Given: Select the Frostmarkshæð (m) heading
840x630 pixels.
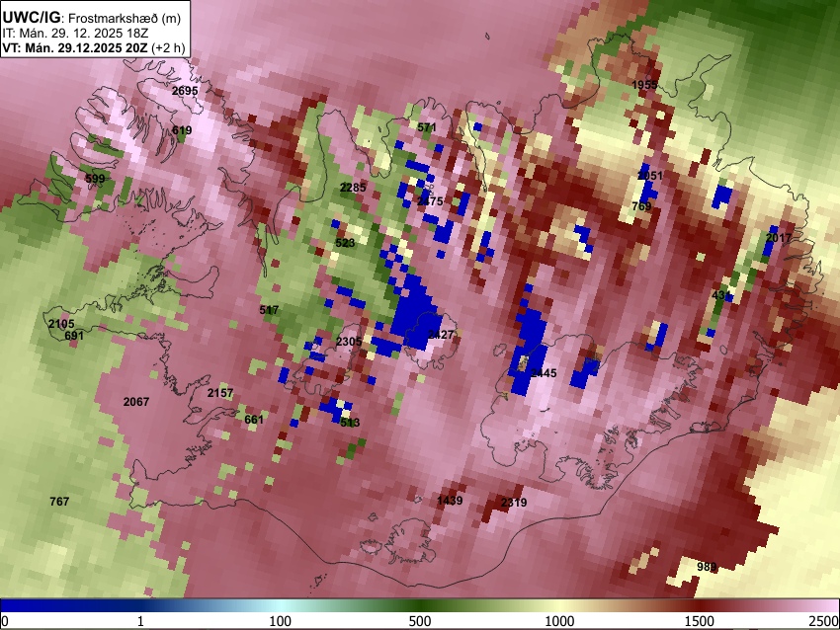Looking at the screenshot, I should coord(125,18).
